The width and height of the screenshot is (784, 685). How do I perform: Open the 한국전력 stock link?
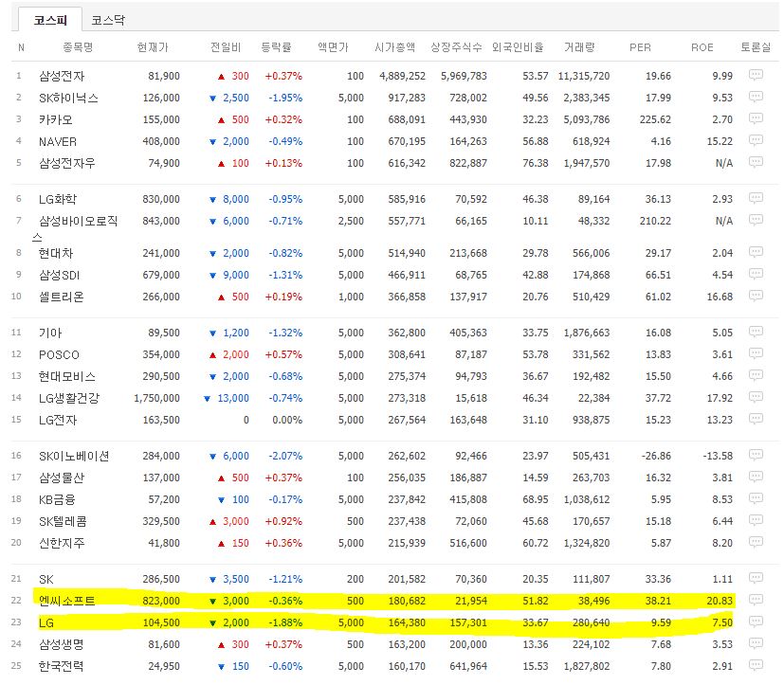(x=61, y=666)
